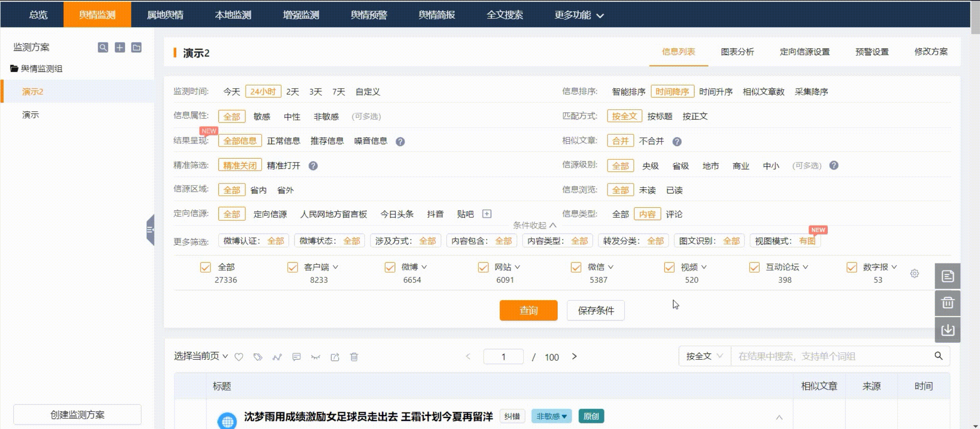
Task: Uncheck the 全部 channel checkbox
Action: pyautogui.click(x=205, y=267)
